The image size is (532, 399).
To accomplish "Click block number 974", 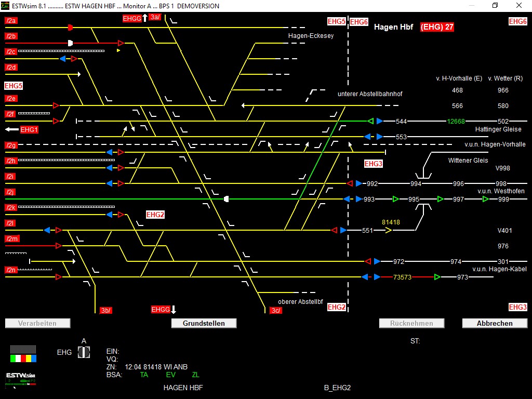I will 456,262.
